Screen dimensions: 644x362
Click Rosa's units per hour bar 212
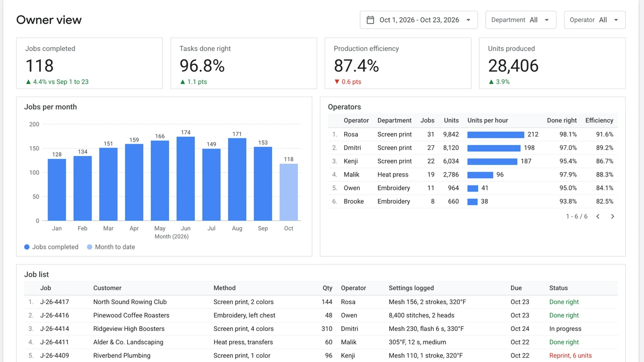496,135
